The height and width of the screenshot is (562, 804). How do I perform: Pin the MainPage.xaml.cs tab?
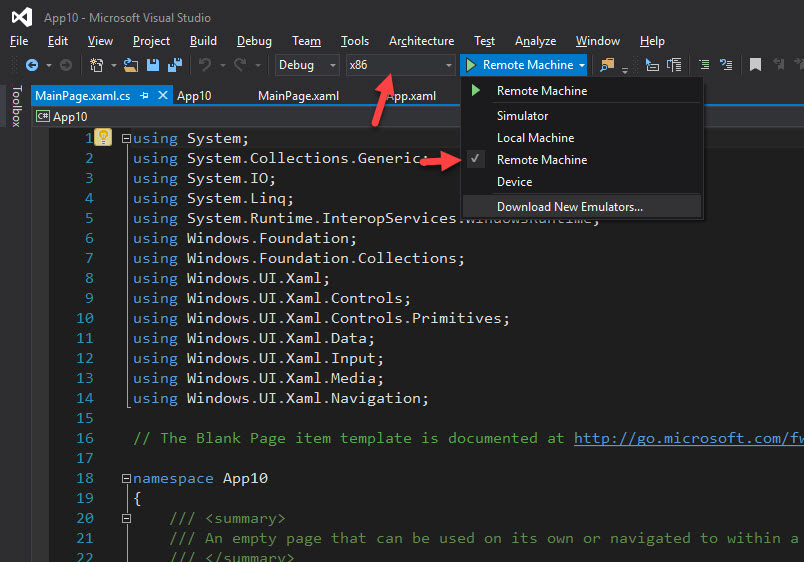tap(145, 95)
